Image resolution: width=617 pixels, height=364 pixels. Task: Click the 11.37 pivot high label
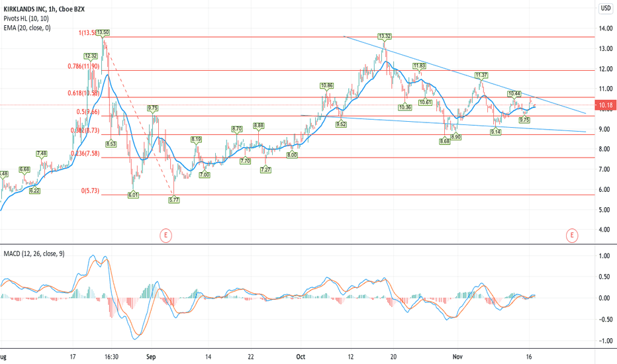481,75
